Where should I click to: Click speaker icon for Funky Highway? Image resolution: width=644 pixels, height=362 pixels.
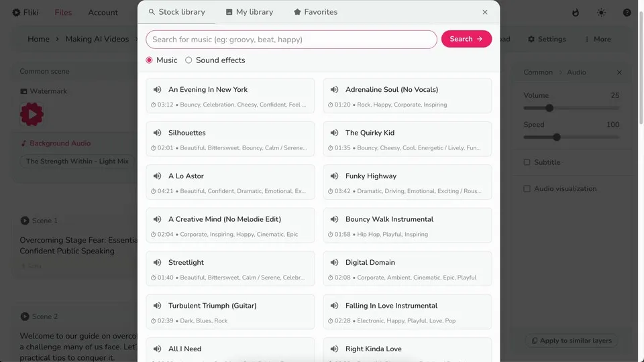tap(334, 176)
